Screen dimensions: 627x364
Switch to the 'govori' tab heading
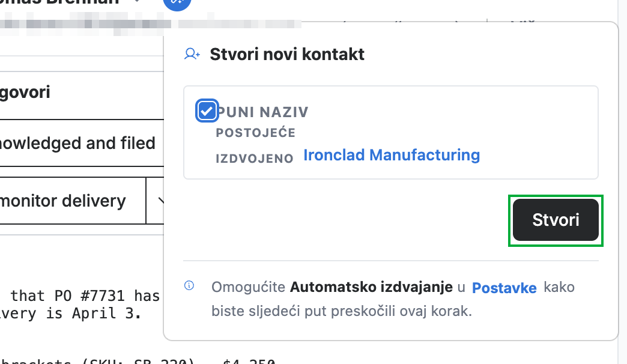point(25,92)
